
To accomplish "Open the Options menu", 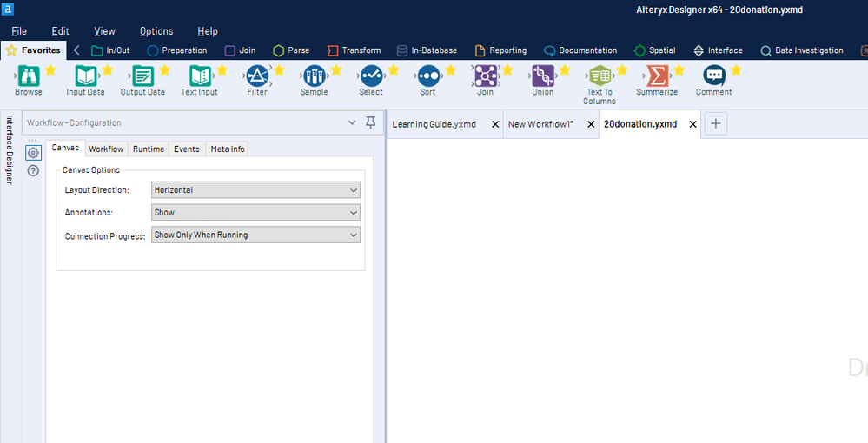I will click(x=156, y=31).
